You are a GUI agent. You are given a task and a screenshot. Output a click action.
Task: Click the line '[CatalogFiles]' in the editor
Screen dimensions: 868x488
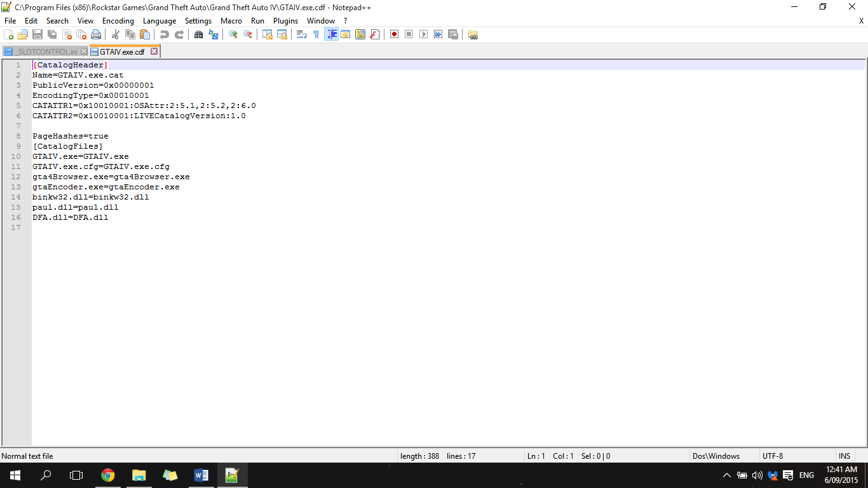pos(67,146)
